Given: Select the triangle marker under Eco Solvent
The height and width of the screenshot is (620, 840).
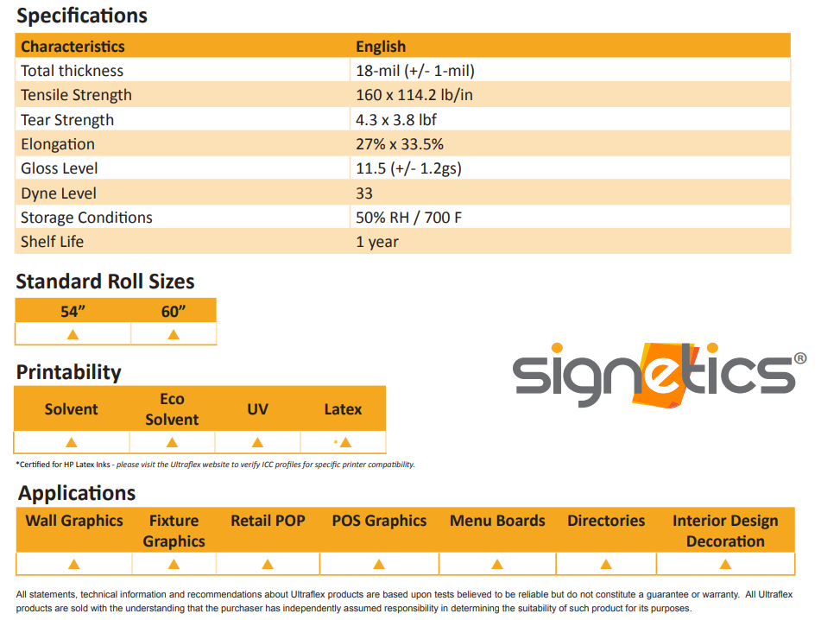Looking at the screenshot, I should 172,443.
